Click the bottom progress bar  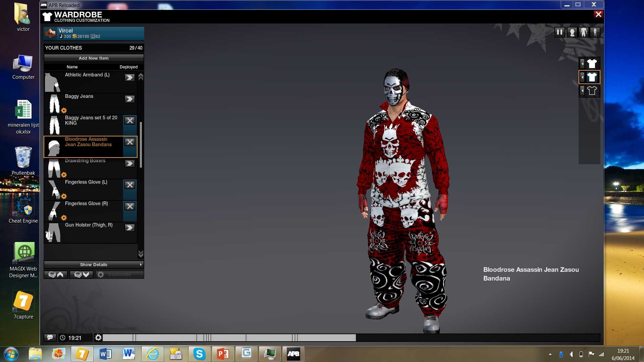pos(351,338)
